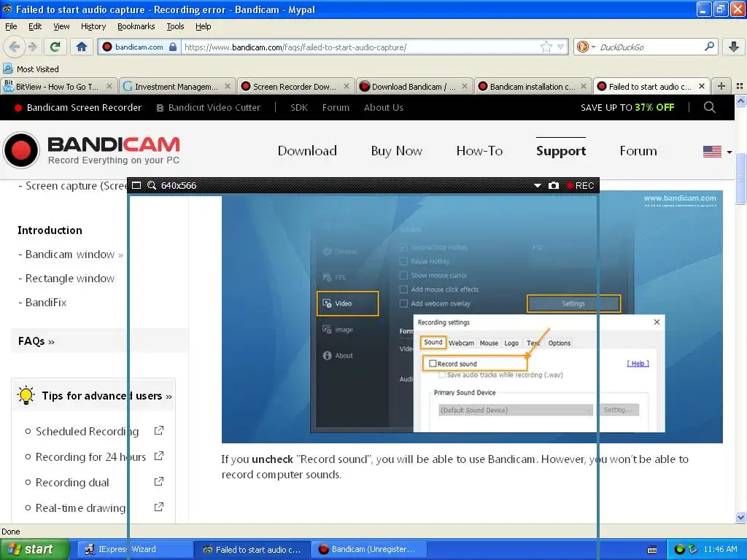
Task: Open Scheduled Recording external link icon
Action: coord(159,430)
